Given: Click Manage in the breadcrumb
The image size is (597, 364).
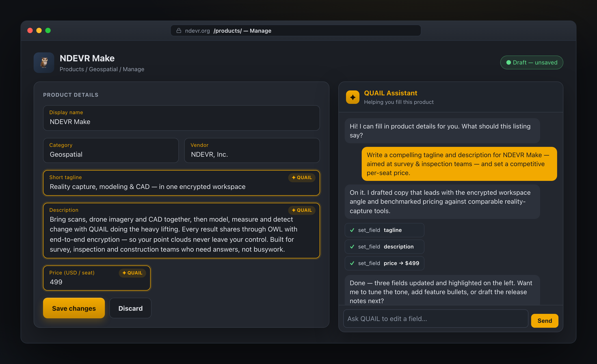Looking at the screenshot, I should coord(134,69).
